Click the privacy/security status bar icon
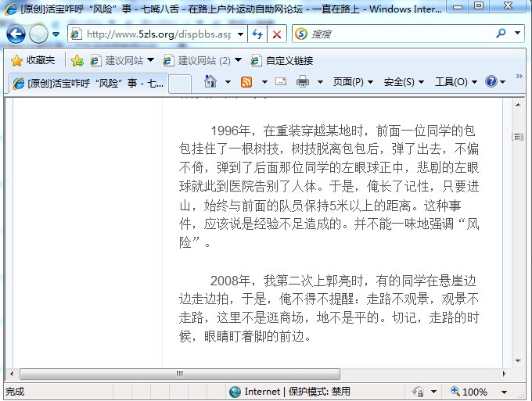 tap(419, 392)
